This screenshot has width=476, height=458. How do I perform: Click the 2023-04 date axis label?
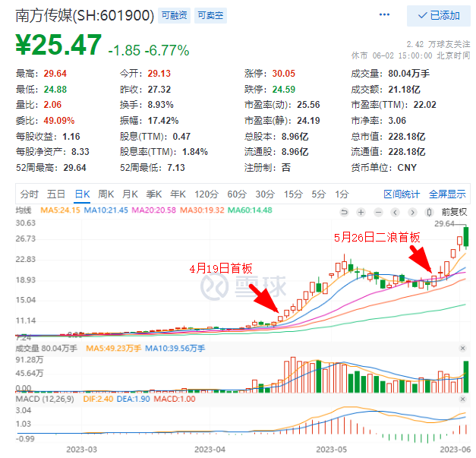click(x=210, y=449)
